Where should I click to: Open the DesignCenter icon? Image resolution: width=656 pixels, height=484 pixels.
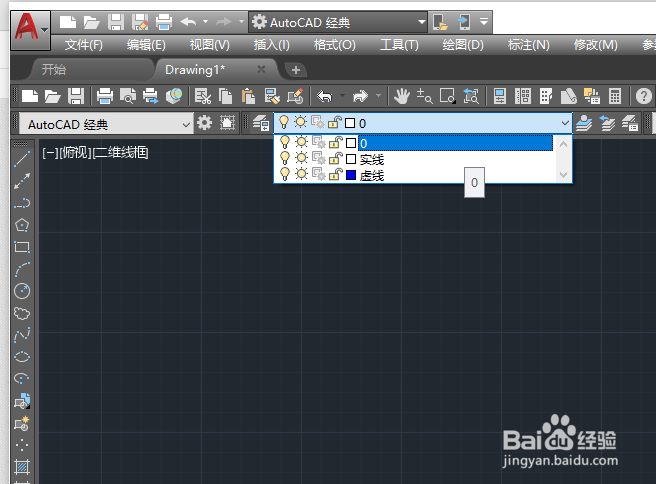coord(523,96)
